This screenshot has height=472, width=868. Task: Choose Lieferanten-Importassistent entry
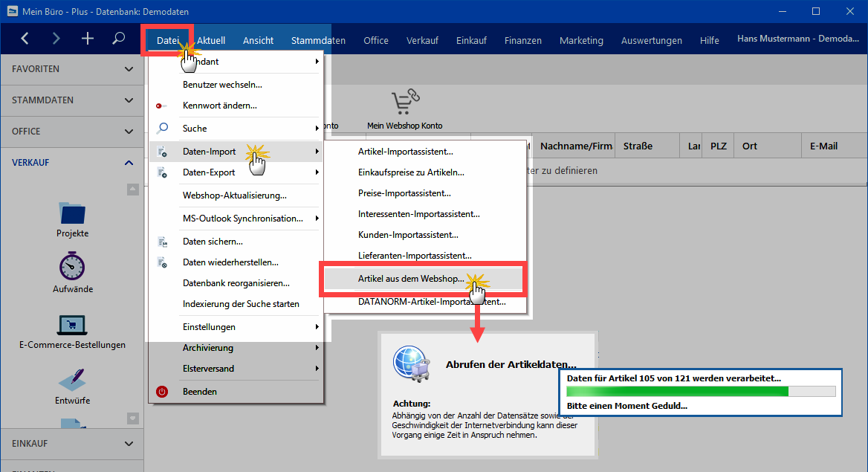coord(425,256)
